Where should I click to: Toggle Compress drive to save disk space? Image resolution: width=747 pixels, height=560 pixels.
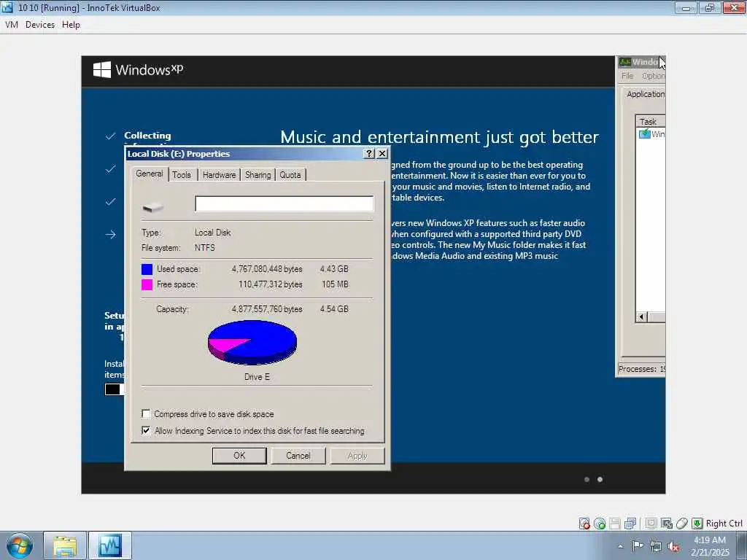146,413
